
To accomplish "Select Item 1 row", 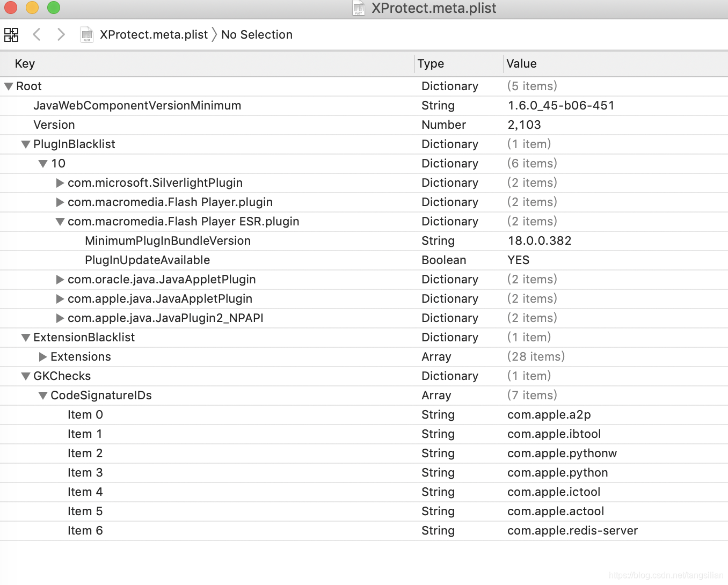I will click(364, 434).
